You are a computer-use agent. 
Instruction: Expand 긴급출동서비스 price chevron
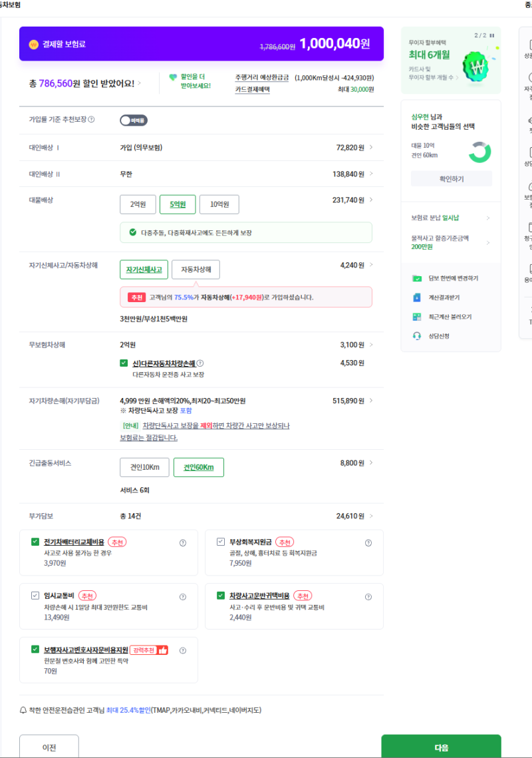tap(371, 463)
